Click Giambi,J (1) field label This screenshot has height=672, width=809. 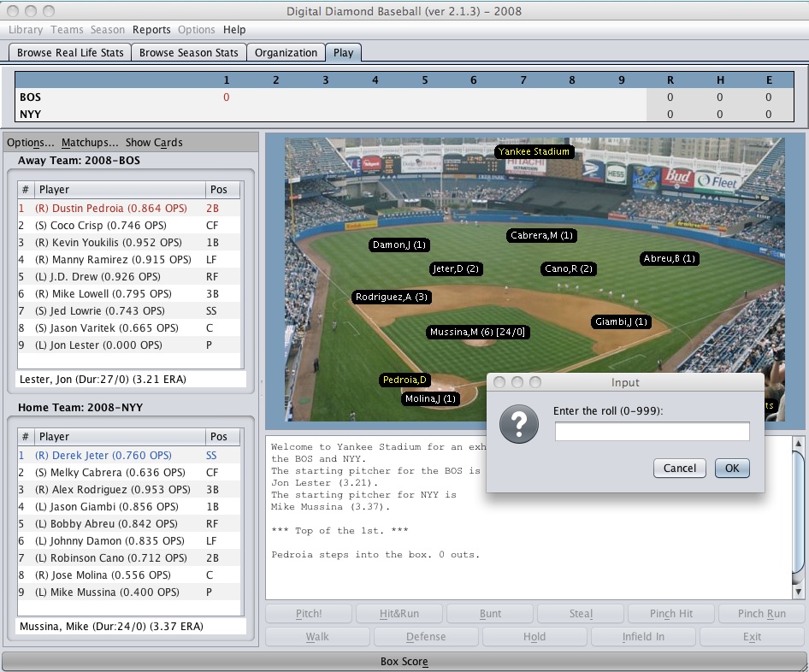[x=621, y=321]
